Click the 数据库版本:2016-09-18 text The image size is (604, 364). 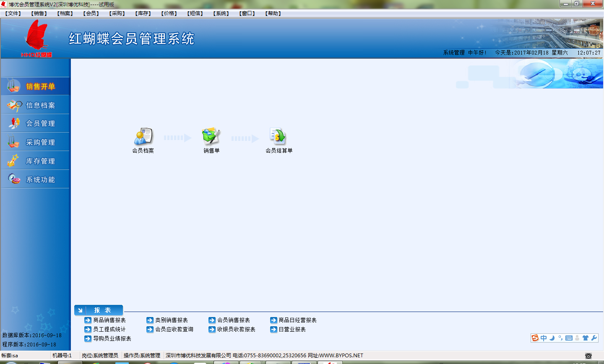[32, 335]
